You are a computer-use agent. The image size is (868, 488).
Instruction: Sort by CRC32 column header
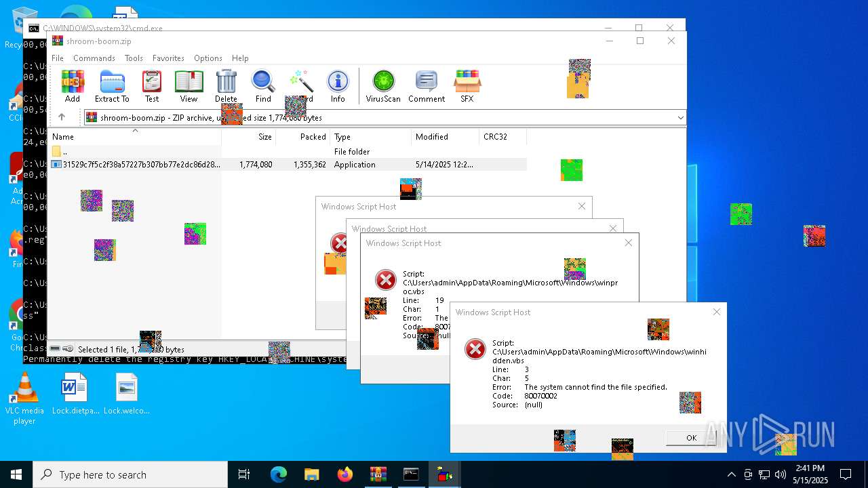click(502, 136)
